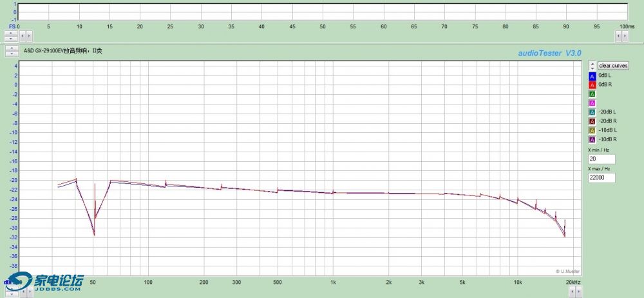Viewport: 644px width, 298px height.
Task: Click the teal -20dB L curve button
Action: (x=592, y=112)
